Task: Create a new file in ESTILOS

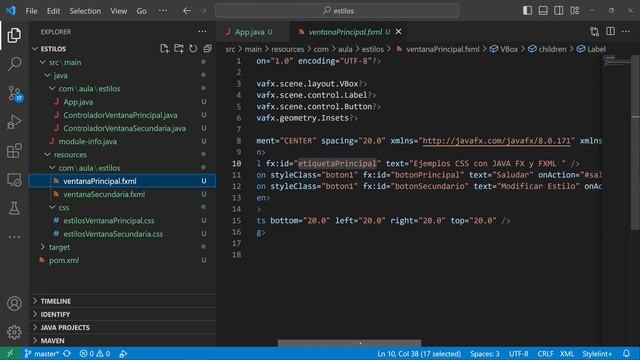Action: 164,49
